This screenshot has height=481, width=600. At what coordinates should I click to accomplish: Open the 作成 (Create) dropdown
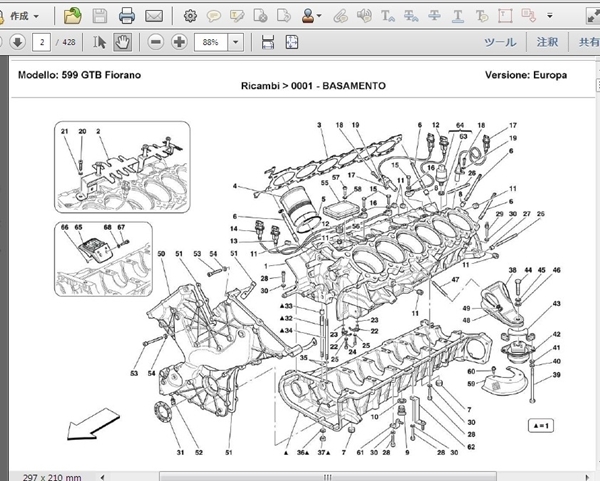pyautogui.click(x=22, y=16)
